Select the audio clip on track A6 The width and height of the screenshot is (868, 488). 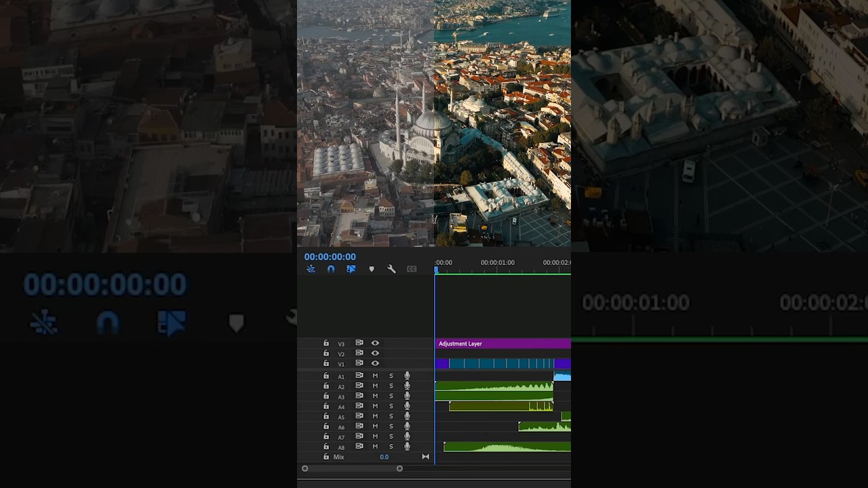pos(545,426)
